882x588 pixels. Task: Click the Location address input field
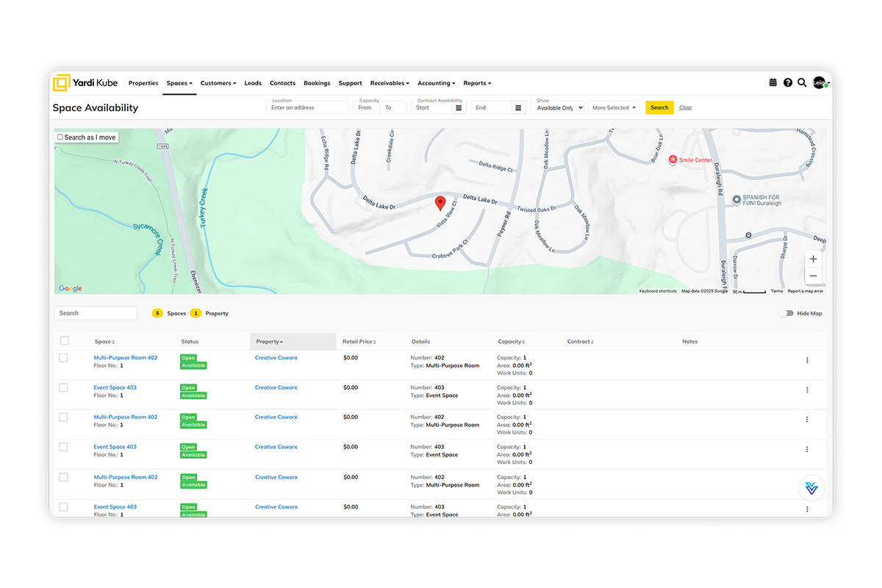point(307,108)
